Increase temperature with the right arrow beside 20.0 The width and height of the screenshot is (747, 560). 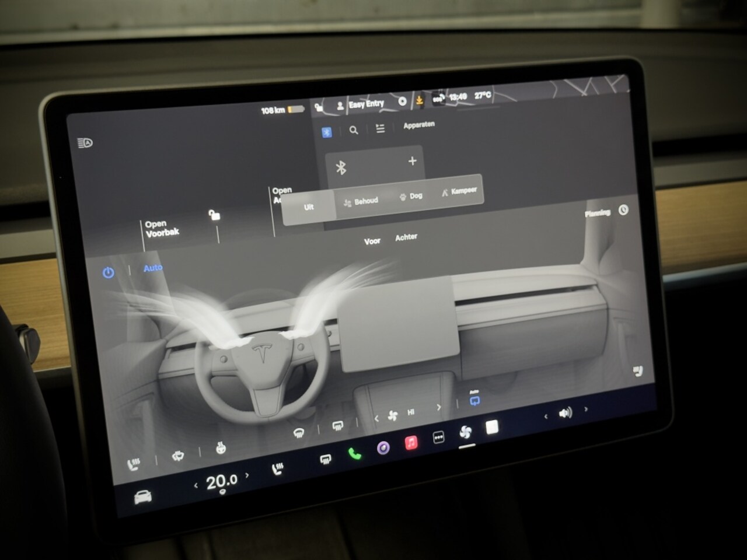[247, 475]
